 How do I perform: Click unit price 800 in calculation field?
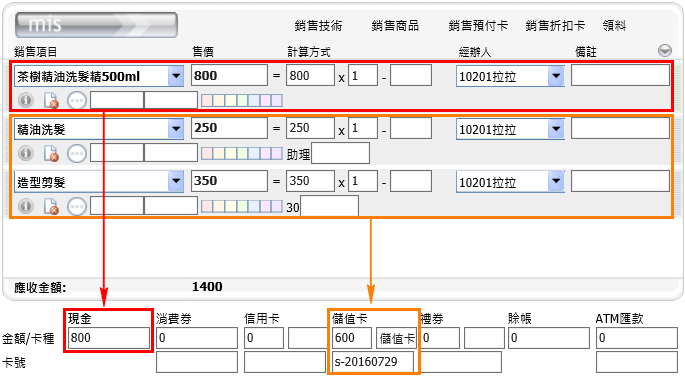[x=310, y=75]
